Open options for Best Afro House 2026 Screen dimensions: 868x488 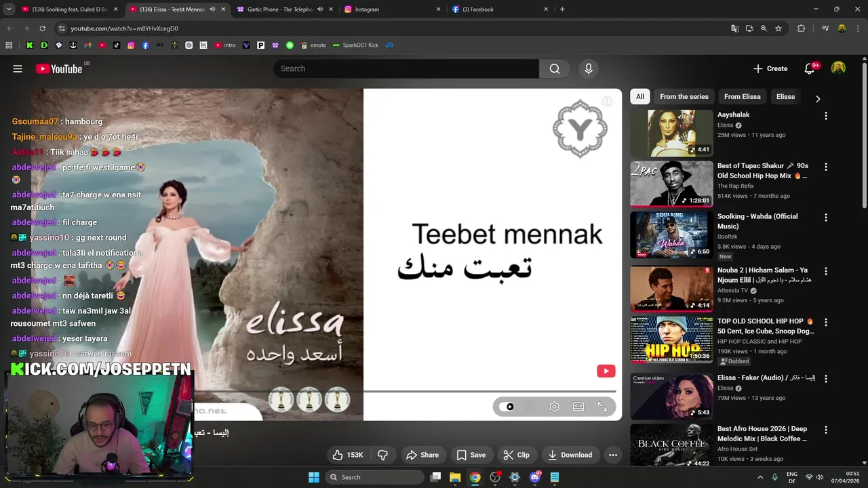coord(825,430)
